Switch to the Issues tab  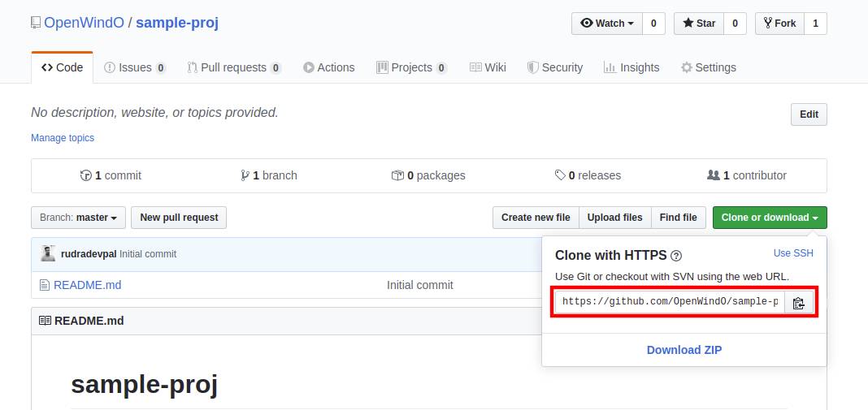135,67
